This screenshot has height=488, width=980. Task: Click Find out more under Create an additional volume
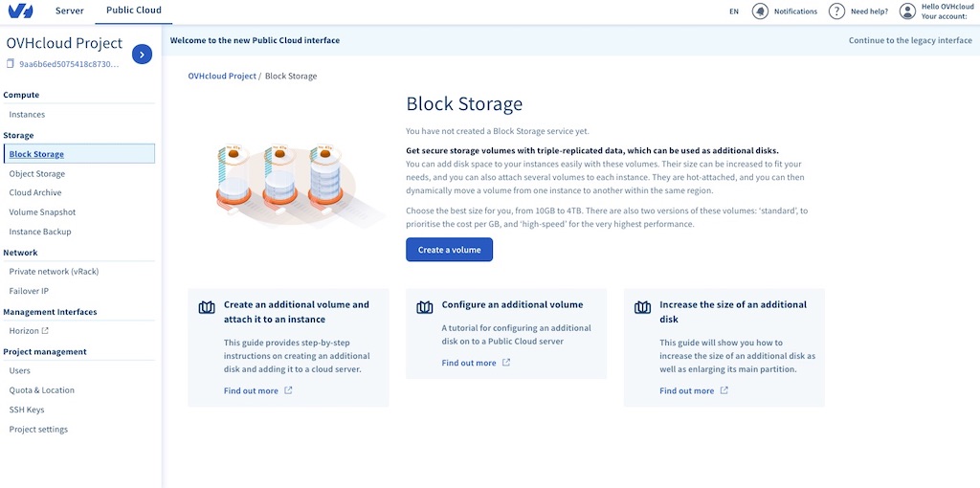251,390
